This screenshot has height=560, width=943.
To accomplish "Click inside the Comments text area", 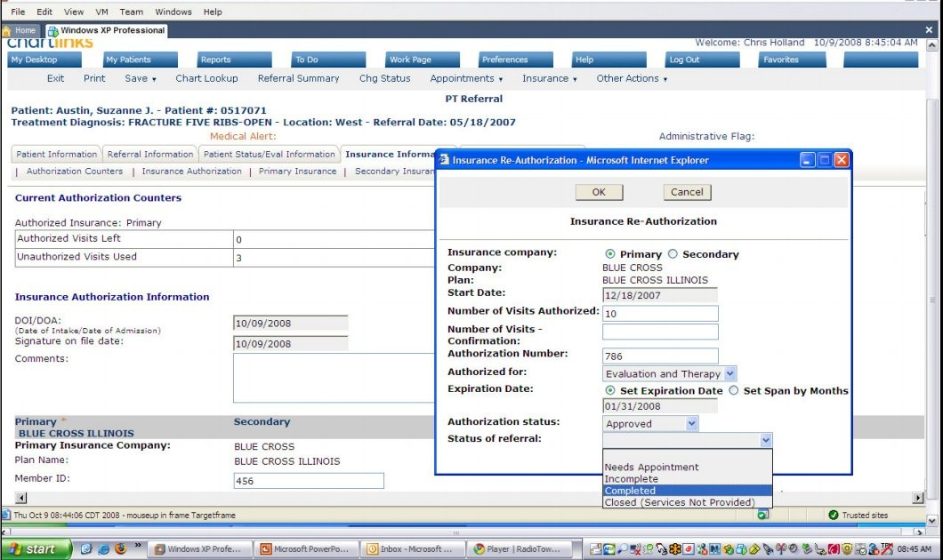I will coord(334,378).
